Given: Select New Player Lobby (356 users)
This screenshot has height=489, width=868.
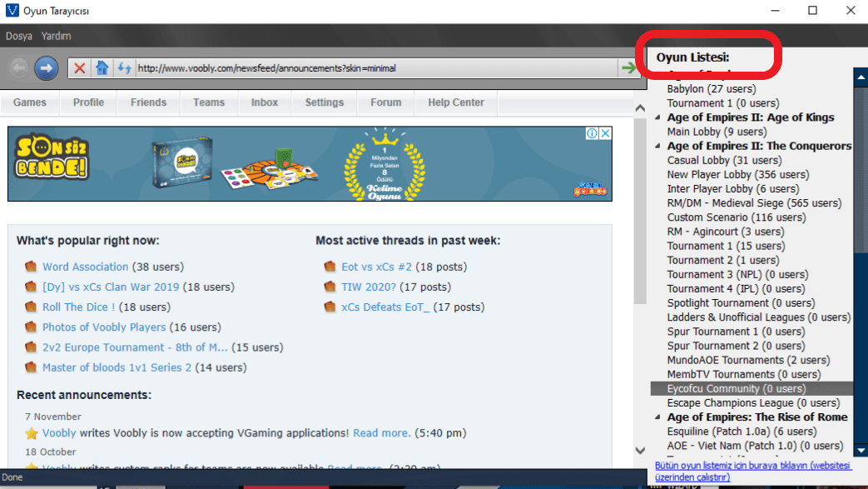Looking at the screenshot, I should [x=738, y=175].
